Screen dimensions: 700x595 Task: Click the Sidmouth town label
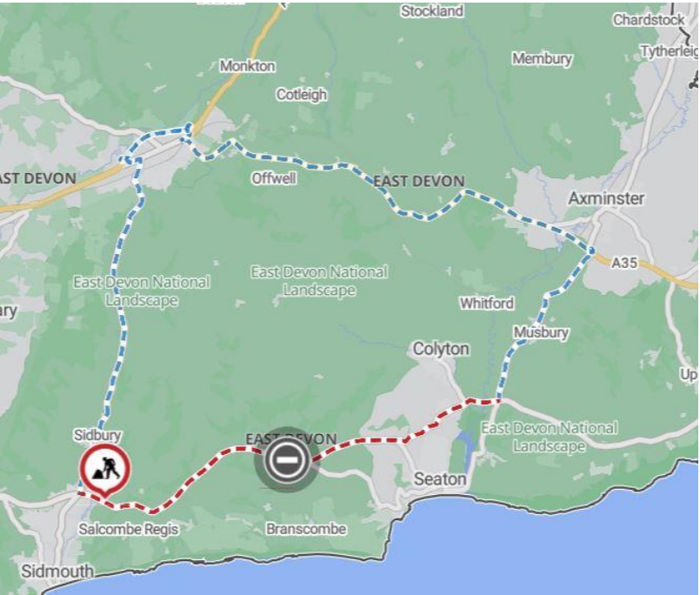(57, 571)
